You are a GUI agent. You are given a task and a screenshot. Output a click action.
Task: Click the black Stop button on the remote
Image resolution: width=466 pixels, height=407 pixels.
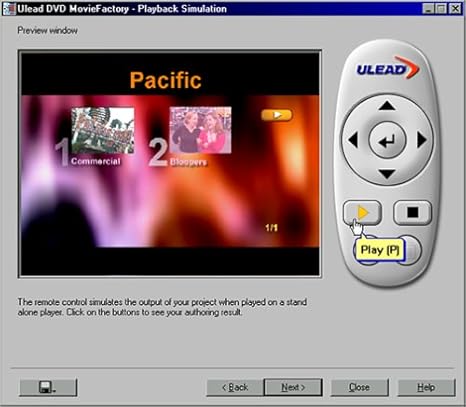pyautogui.click(x=413, y=212)
